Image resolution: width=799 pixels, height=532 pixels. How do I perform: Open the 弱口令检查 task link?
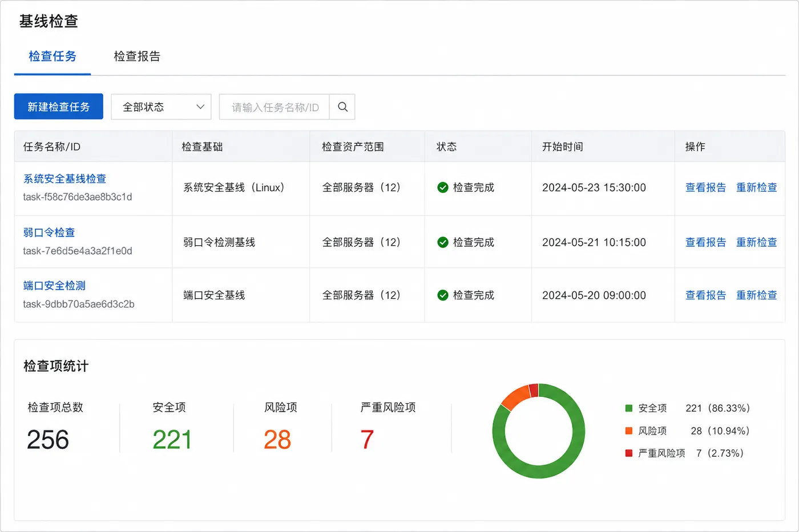pyautogui.click(x=49, y=233)
